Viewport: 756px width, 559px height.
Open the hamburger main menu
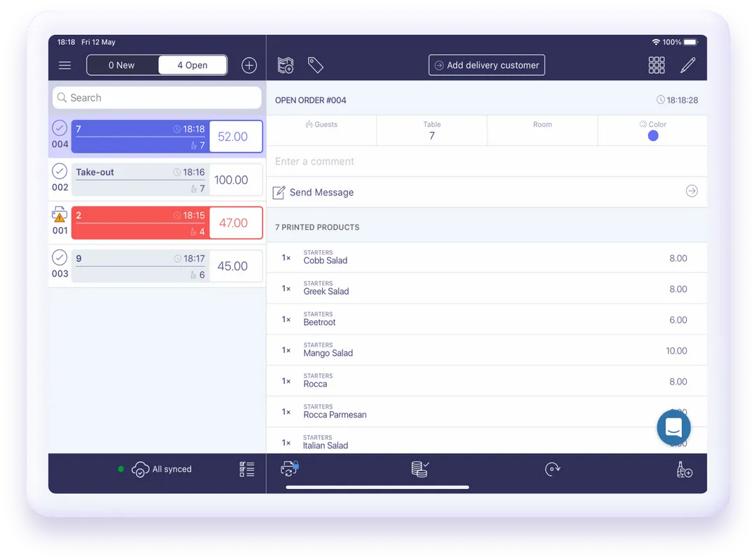click(x=64, y=65)
